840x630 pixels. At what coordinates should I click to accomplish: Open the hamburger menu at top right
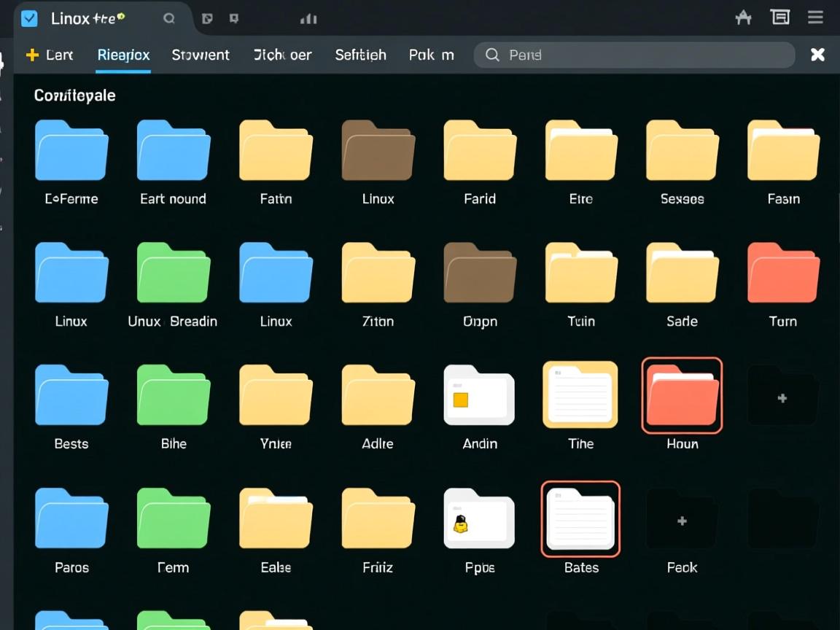click(x=816, y=17)
